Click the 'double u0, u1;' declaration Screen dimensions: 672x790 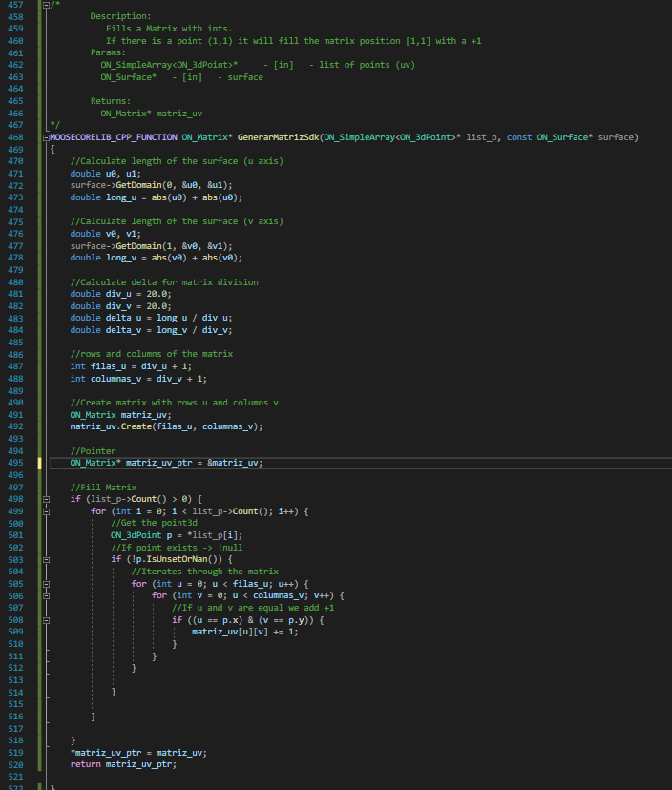[105, 174]
